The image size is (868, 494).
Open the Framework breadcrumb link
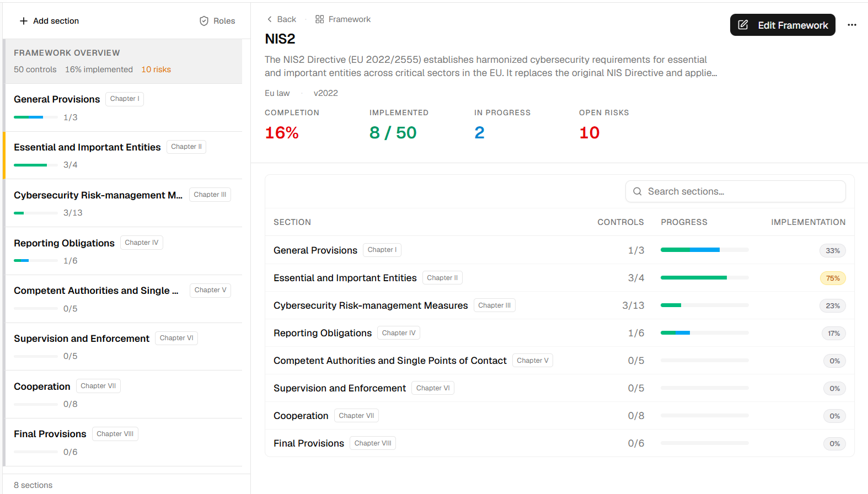click(343, 19)
